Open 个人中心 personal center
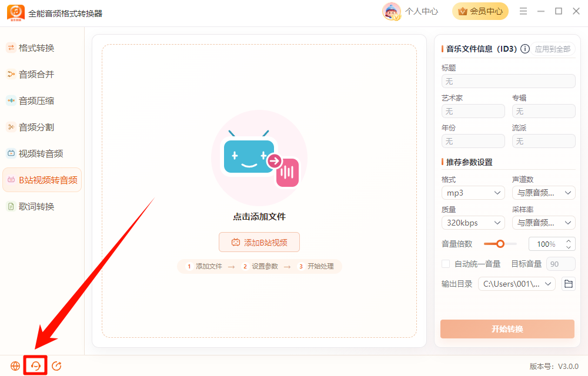The height and width of the screenshot is (376, 588). click(422, 12)
